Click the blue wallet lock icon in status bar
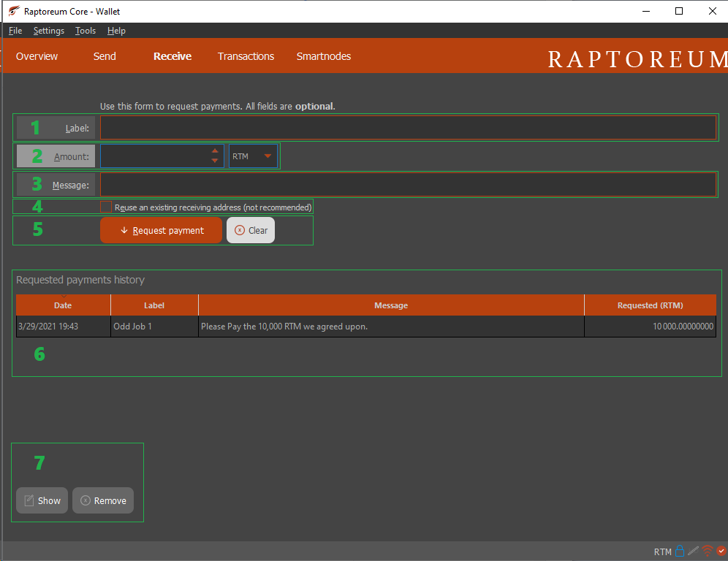The height and width of the screenshot is (561, 728). click(x=680, y=551)
